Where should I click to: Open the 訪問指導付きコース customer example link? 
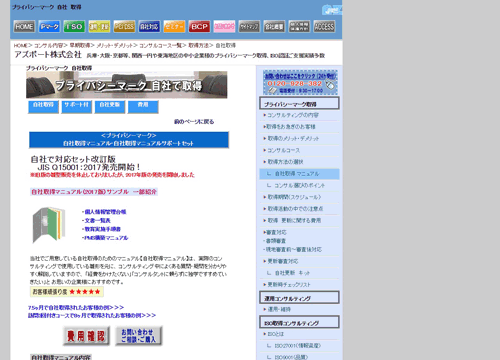[92, 315]
